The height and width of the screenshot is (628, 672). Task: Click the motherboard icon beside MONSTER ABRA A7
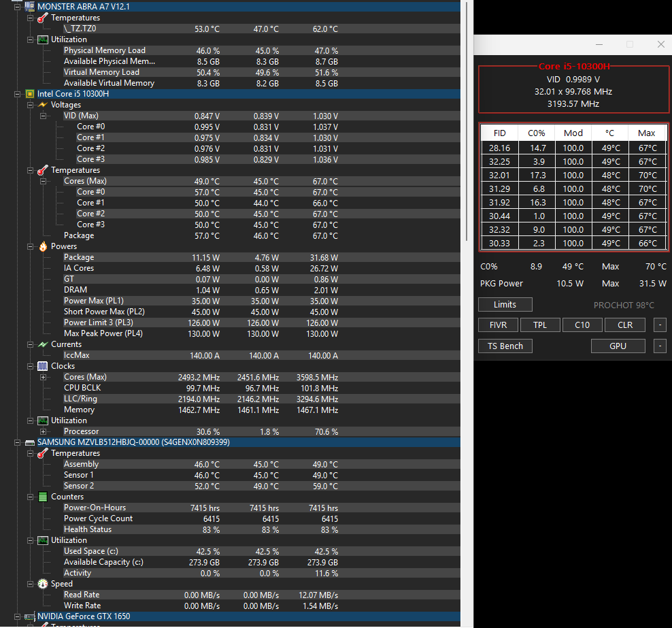tap(29, 6)
